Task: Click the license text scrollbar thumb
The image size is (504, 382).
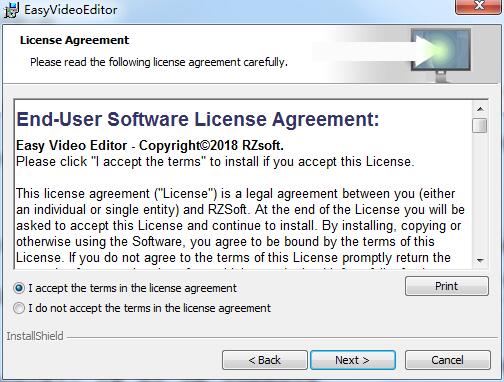Action: tap(480, 126)
